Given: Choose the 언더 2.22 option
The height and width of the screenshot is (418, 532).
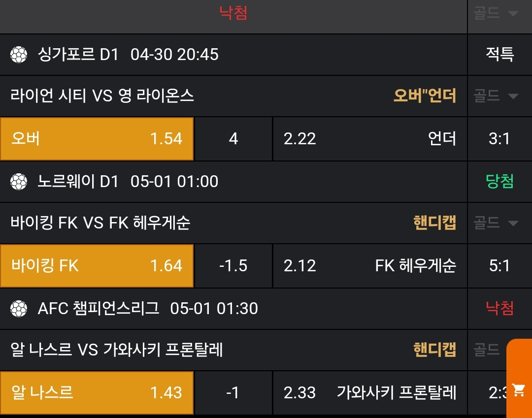Looking at the screenshot, I should coord(369,139).
